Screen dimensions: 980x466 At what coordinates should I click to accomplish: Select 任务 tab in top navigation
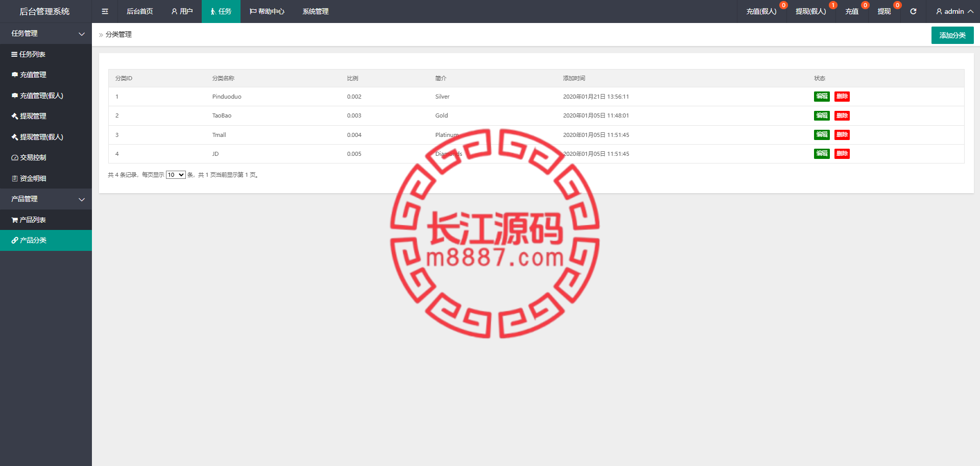[221, 11]
